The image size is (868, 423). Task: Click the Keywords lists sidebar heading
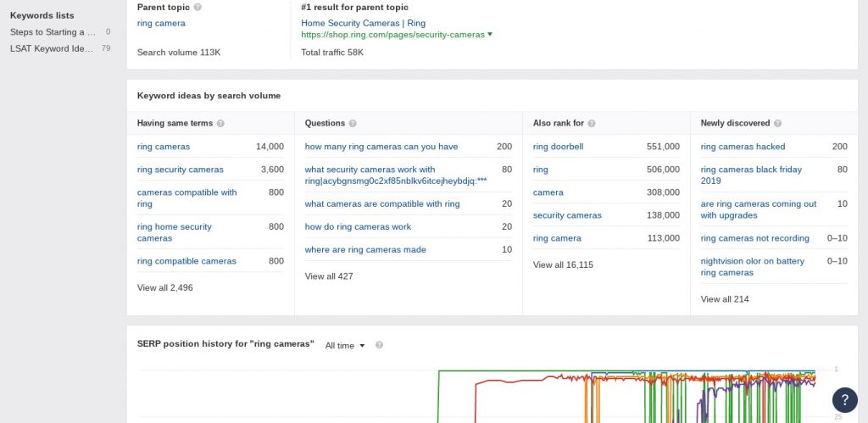42,15
